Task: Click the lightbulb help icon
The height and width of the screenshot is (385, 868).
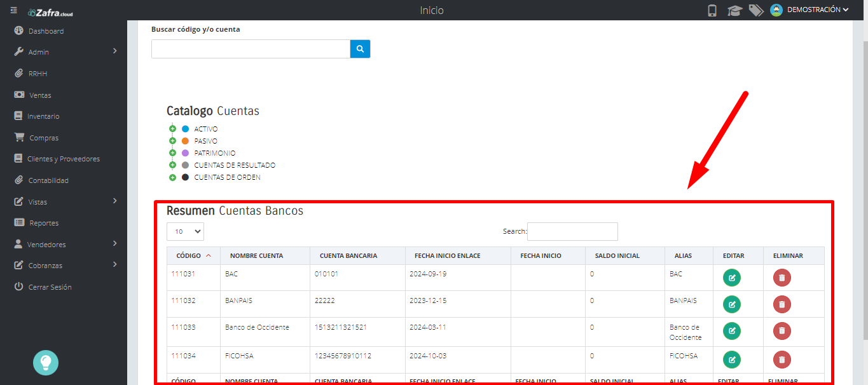Action: 46,362
